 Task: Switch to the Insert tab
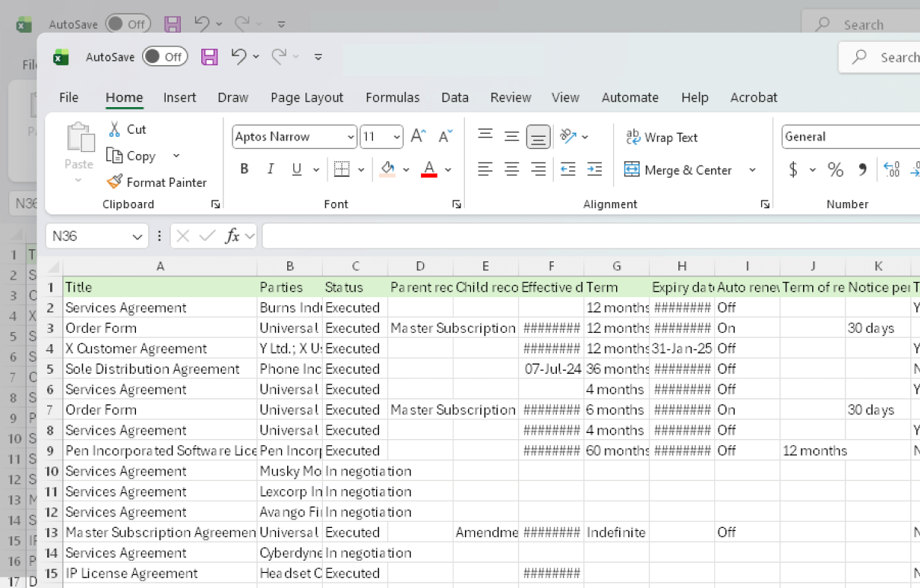(179, 97)
